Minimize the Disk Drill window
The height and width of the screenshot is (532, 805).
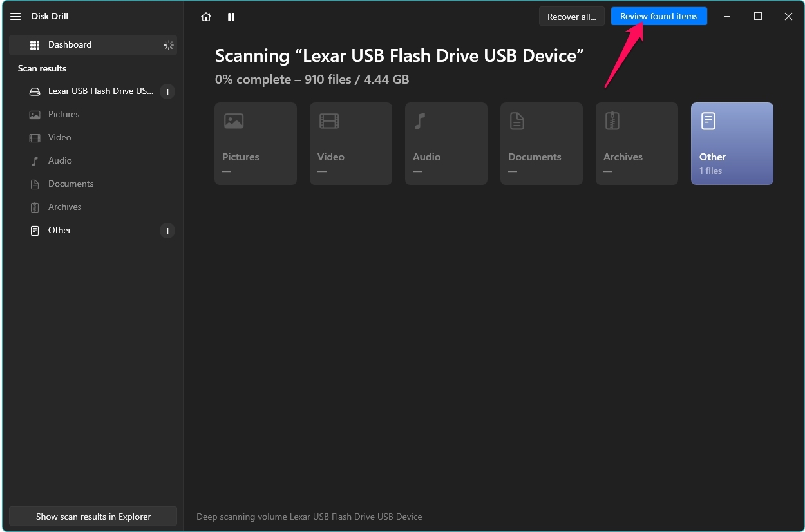pos(727,17)
